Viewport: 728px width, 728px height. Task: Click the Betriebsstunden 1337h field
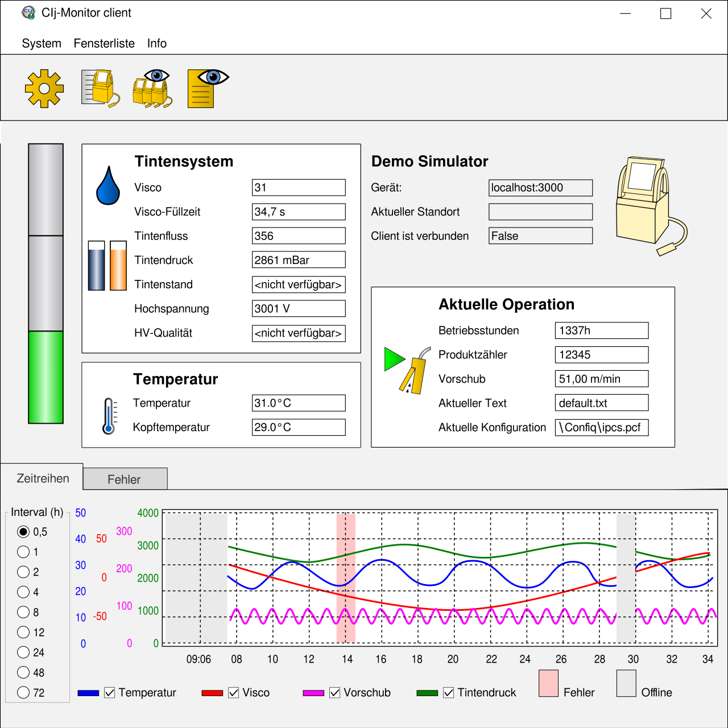point(602,330)
